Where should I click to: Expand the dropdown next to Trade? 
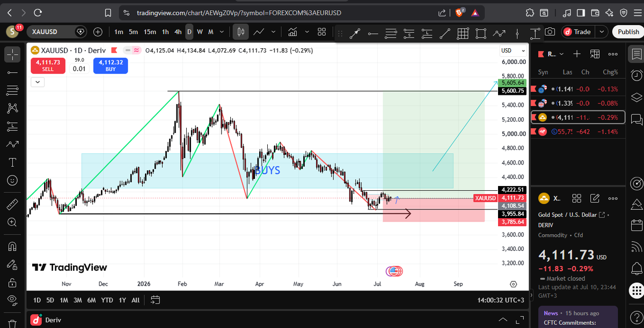pos(602,32)
